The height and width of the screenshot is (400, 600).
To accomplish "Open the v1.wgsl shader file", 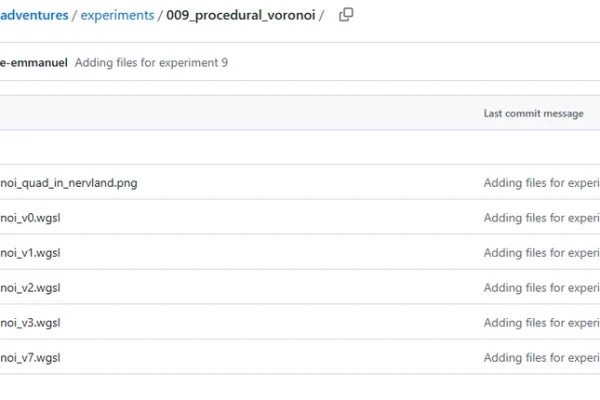I will point(32,253).
